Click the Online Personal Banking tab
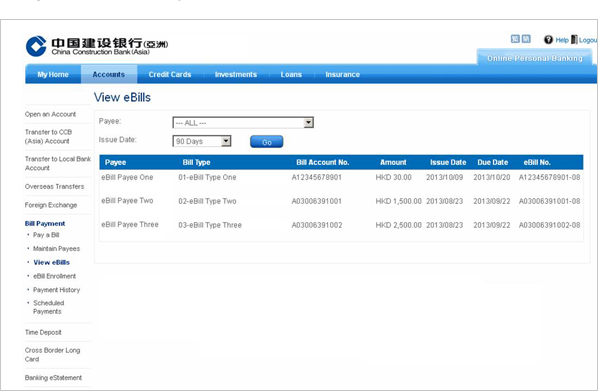598x391 pixels. pyautogui.click(x=535, y=58)
